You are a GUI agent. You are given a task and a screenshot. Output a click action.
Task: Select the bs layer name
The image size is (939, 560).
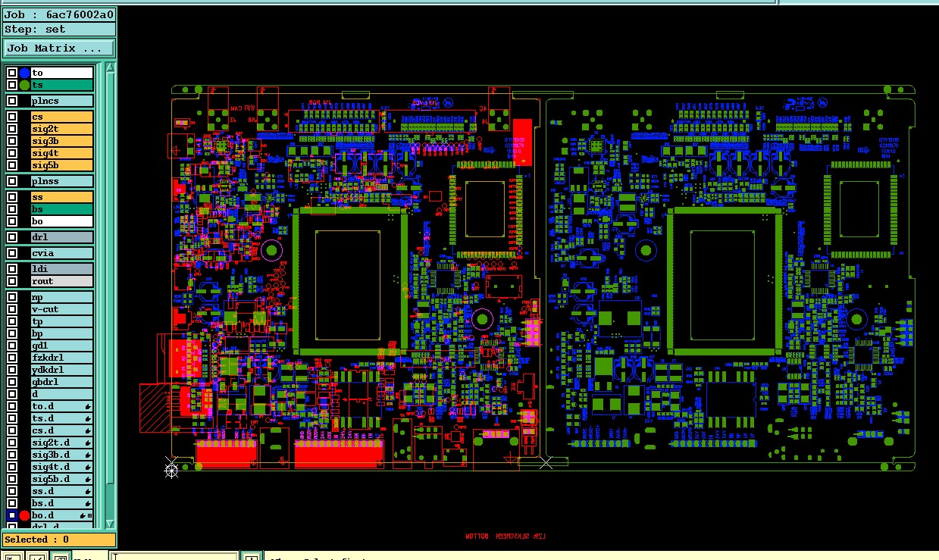(61, 209)
